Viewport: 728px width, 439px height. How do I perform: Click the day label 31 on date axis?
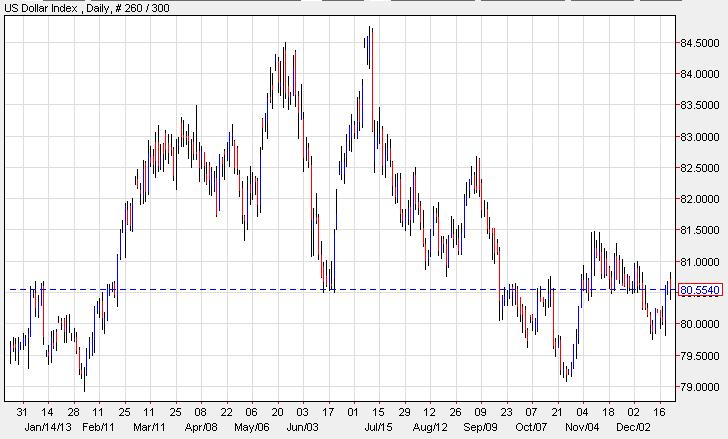(22, 412)
